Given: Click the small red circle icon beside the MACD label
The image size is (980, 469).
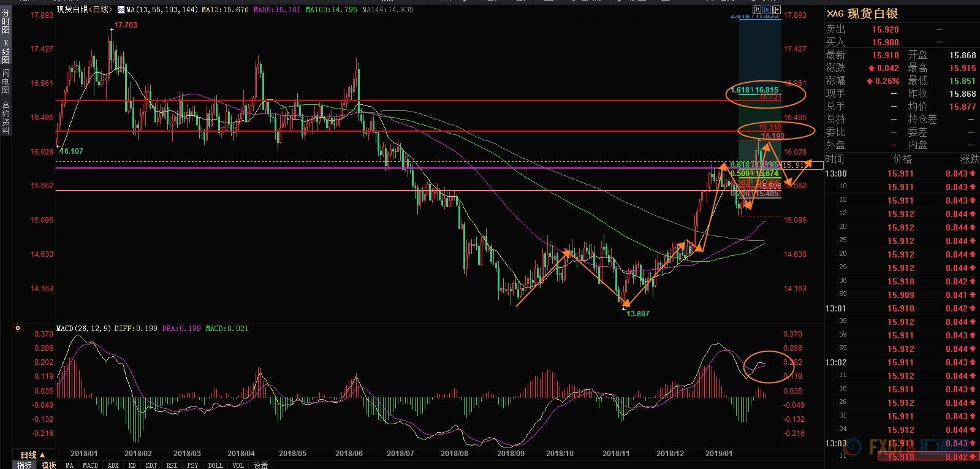Looking at the screenshot, I should pos(18,329).
